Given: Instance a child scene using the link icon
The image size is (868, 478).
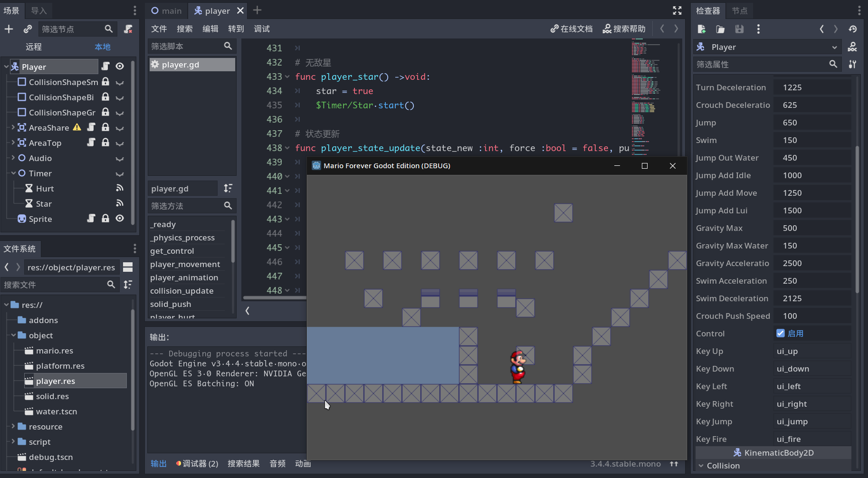Looking at the screenshot, I should click(28, 29).
